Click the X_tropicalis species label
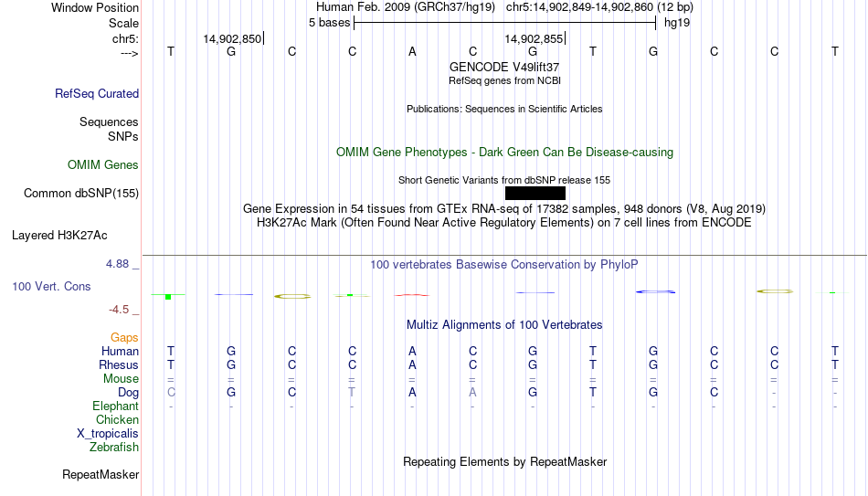Viewport: 868px width, 496px height. 108,434
